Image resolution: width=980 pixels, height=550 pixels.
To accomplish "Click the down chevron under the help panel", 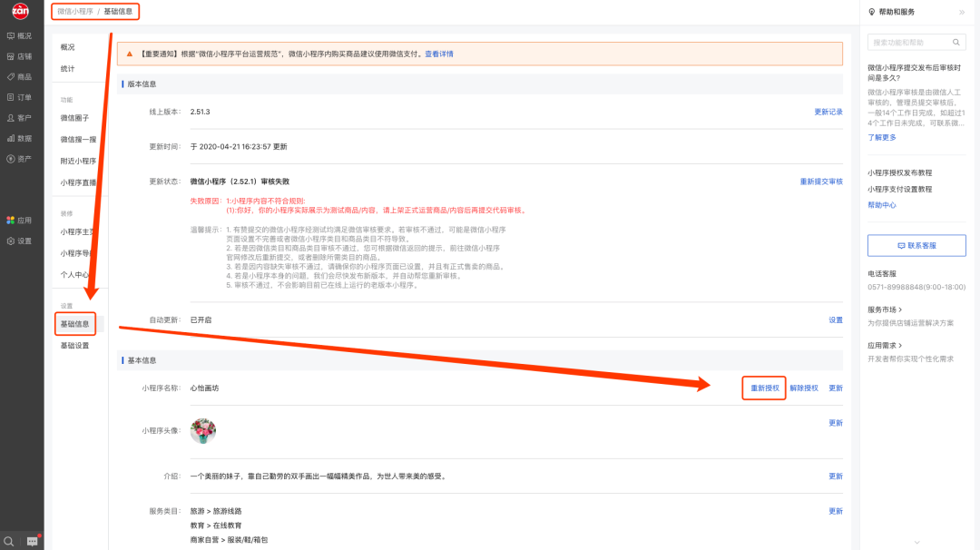I will click(x=916, y=543).
